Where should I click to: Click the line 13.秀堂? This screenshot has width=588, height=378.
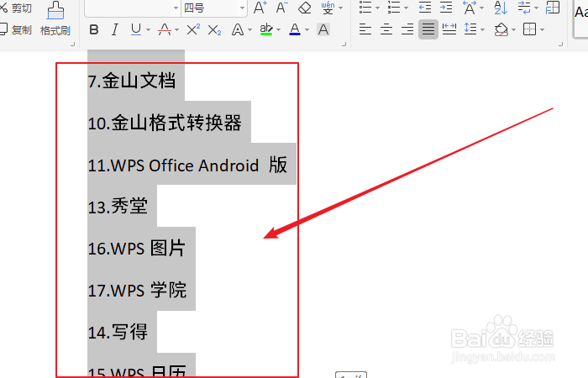118,207
